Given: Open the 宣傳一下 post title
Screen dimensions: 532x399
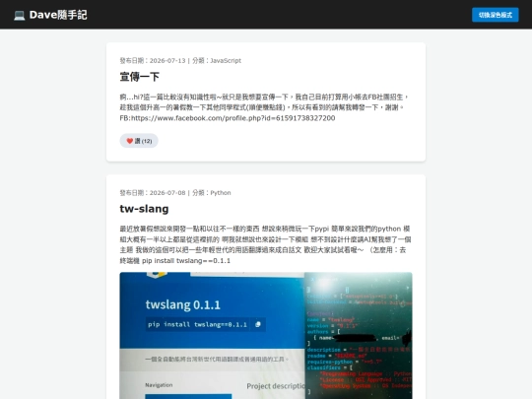Looking at the screenshot, I should [140, 77].
